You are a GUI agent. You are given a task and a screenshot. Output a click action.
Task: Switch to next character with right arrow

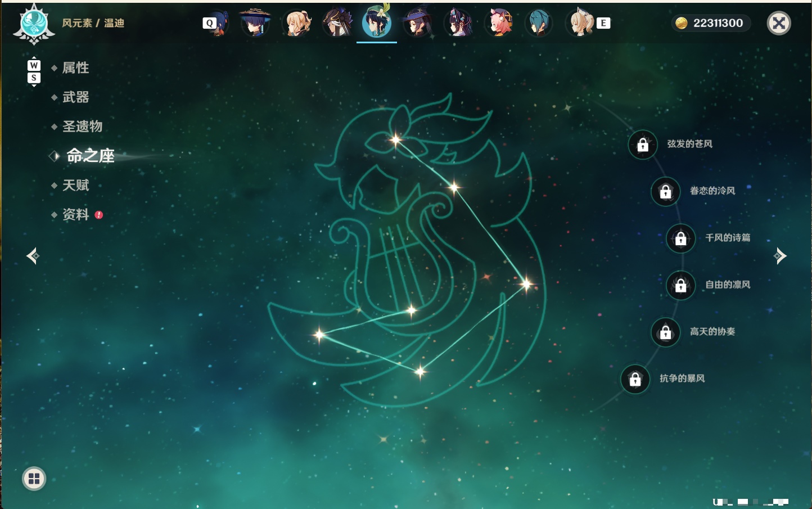780,256
